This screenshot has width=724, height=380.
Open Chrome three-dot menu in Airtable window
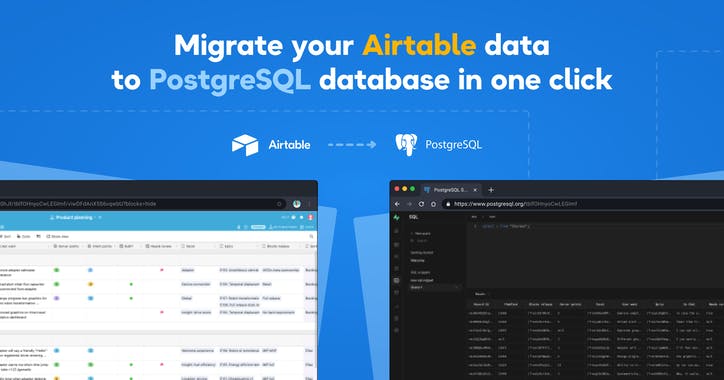(309, 204)
